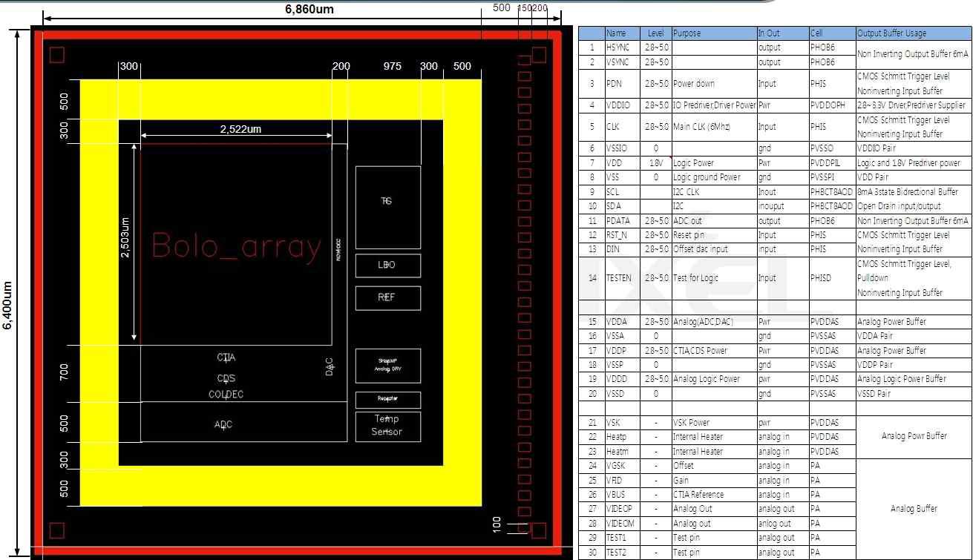
Task: Select the 'VDDIO' name cell
Action: pyautogui.click(x=622, y=105)
